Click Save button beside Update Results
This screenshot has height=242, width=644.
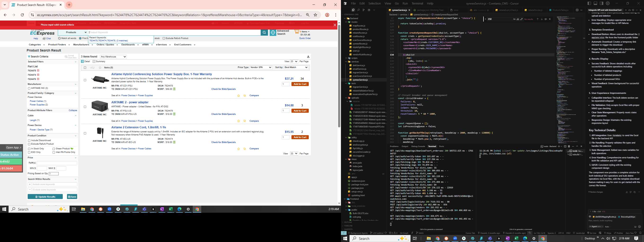pos(72,197)
